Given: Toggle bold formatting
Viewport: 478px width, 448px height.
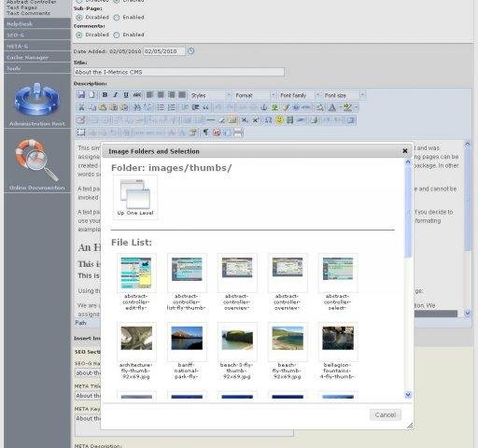Looking at the screenshot, I should 105,95.
